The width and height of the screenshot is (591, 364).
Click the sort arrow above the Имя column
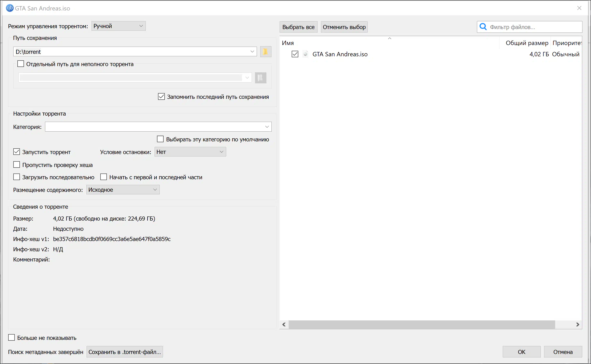tap(389, 38)
